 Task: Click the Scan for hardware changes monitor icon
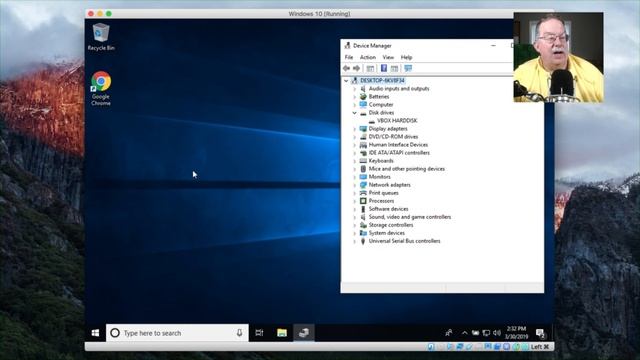(x=408, y=68)
